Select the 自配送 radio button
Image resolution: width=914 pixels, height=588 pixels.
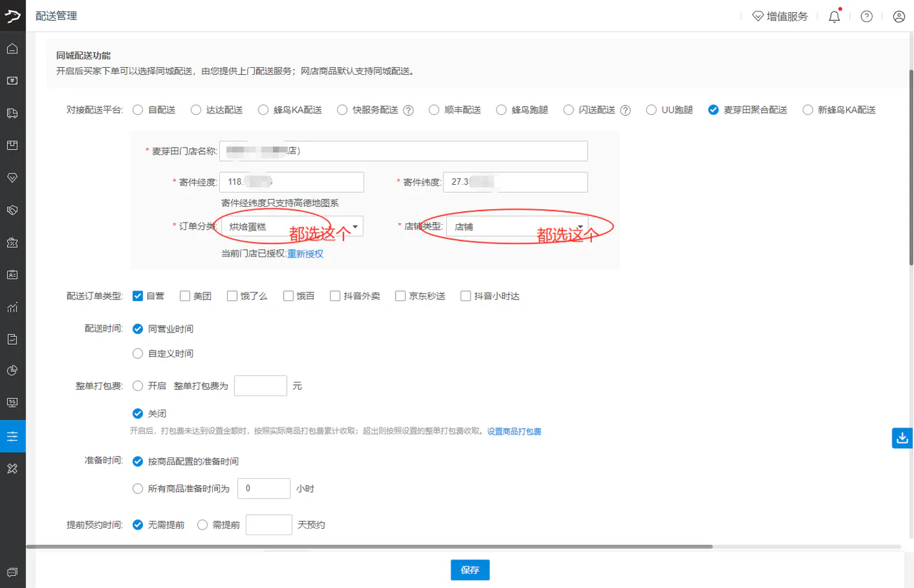[138, 110]
